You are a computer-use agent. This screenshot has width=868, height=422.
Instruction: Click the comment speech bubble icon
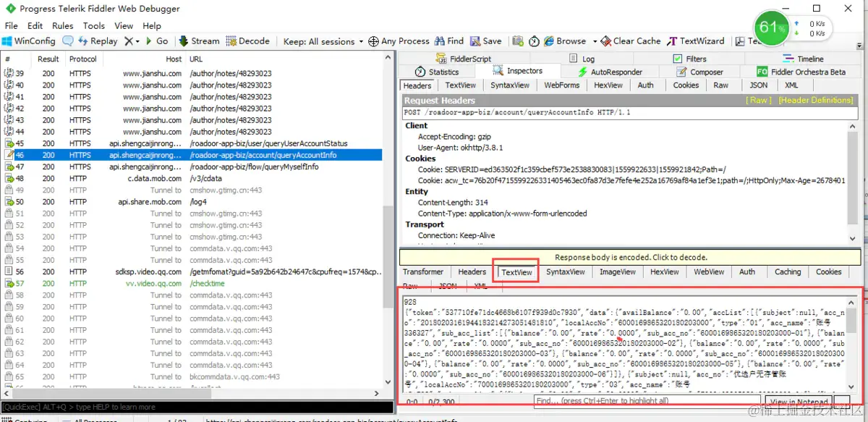pyautogui.click(x=68, y=41)
